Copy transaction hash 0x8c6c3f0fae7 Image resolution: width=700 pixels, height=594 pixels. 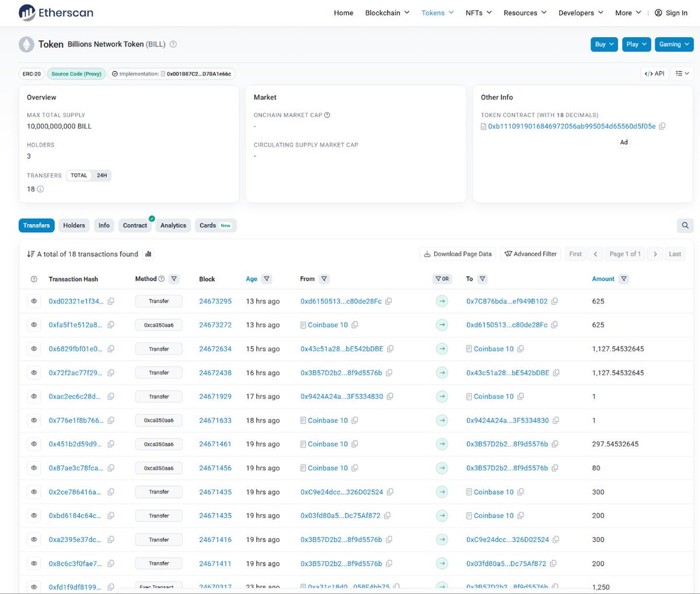(x=111, y=564)
